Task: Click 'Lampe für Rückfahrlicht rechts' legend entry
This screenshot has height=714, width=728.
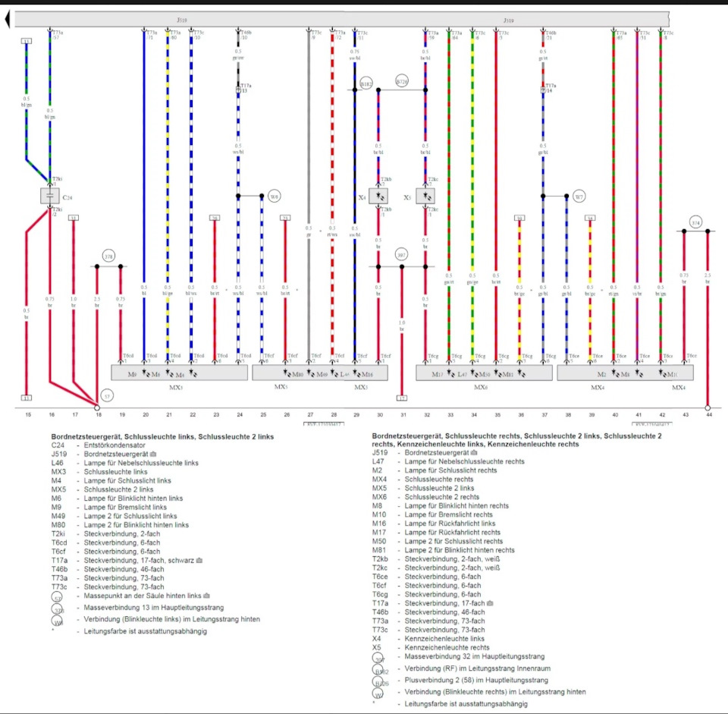Action: (x=452, y=533)
